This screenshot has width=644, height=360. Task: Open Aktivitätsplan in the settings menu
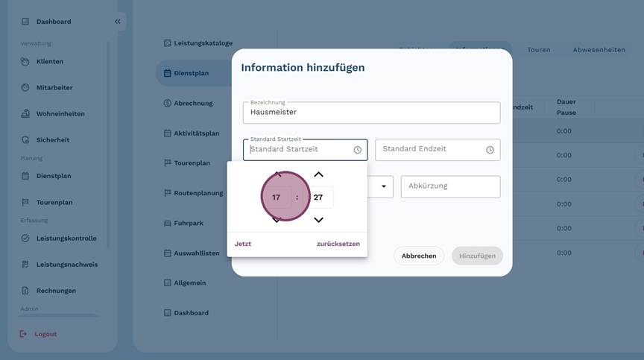196,133
